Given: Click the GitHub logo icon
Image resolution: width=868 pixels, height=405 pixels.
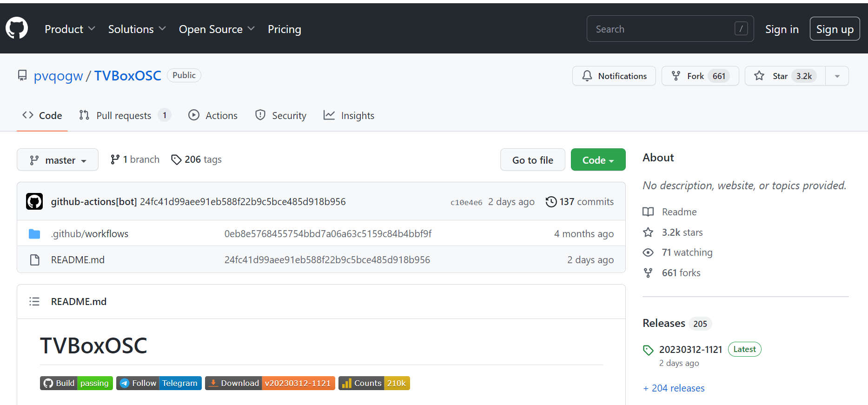Looking at the screenshot, I should point(17,28).
